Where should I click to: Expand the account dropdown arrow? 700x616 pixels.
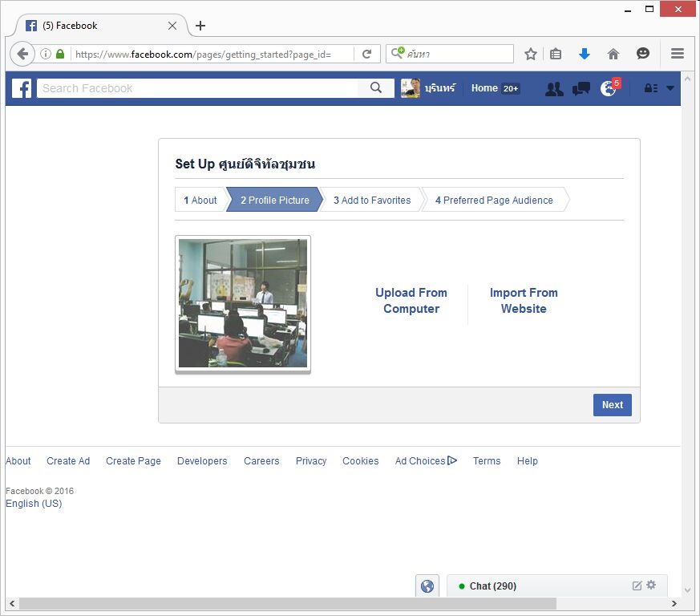[x=670, y=89]
